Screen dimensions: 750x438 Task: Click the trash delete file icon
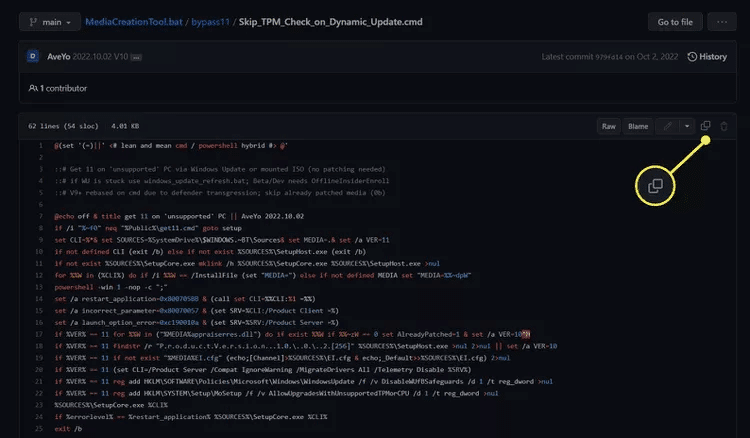[724, 126]
